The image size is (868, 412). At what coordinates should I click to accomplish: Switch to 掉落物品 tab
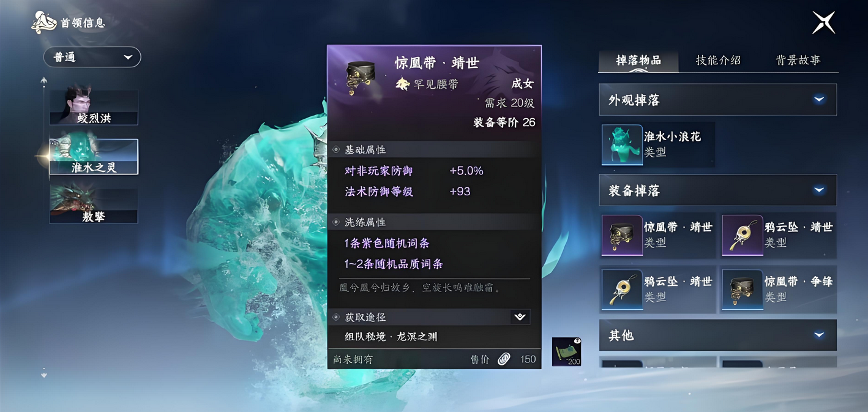tap(638, 60)
